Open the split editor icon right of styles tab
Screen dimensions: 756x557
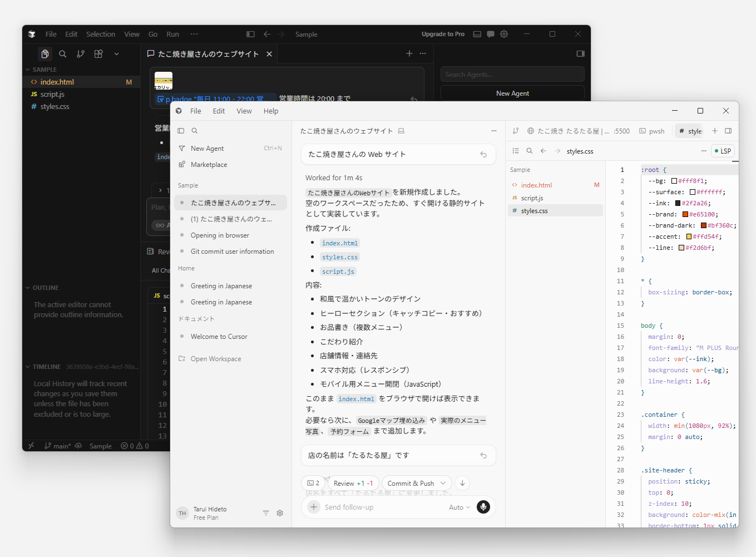pyautogui.click(x=728, y=131)
